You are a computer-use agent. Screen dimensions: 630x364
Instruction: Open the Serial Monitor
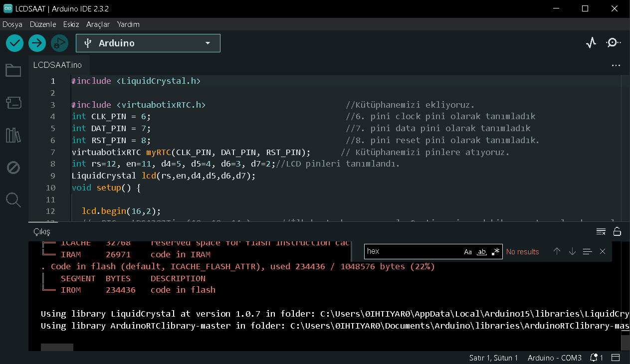[613, 43]
